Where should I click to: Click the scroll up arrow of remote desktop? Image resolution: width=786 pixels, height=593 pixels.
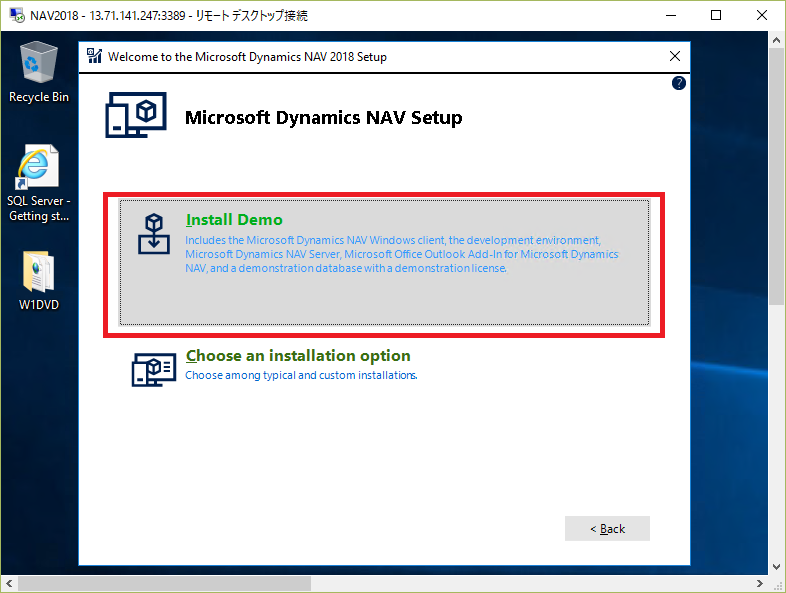776,40
